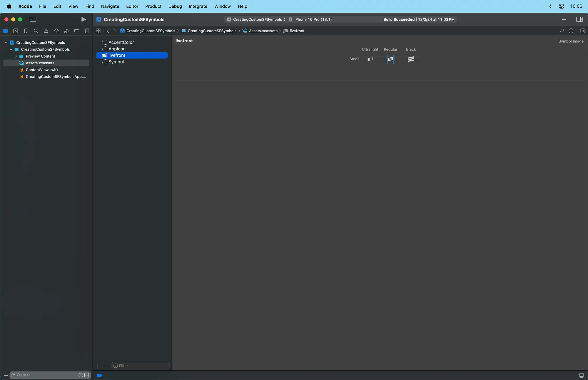
Task: Click the Ultralight weight preview icon
Action: [x=370, y=59]
